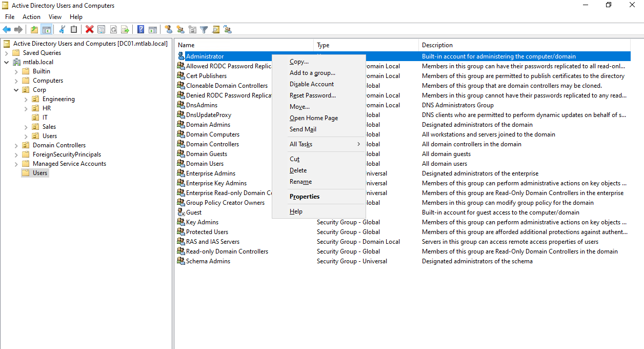The width and height of the screenshot is (644, 349).
Task: Select the Users OU under Corp
Action: [50, 136]
